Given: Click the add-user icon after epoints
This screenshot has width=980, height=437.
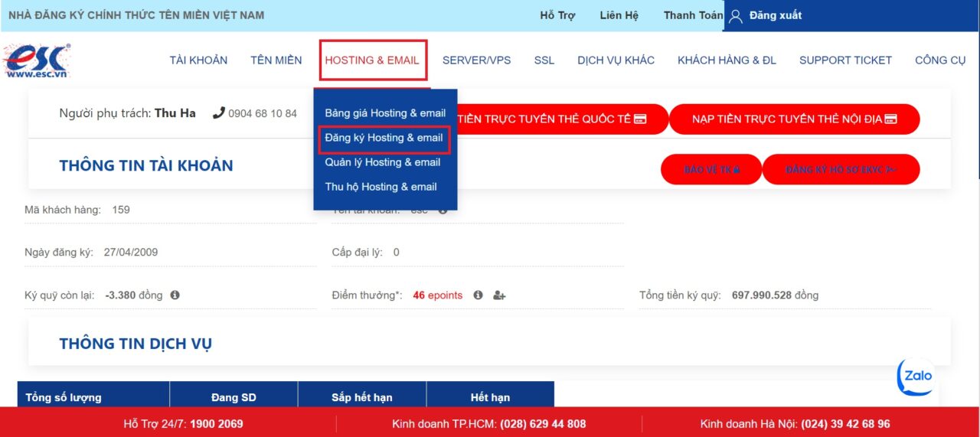Looking at the screenshot, I should pyautogui.click(x=499, y=295).
